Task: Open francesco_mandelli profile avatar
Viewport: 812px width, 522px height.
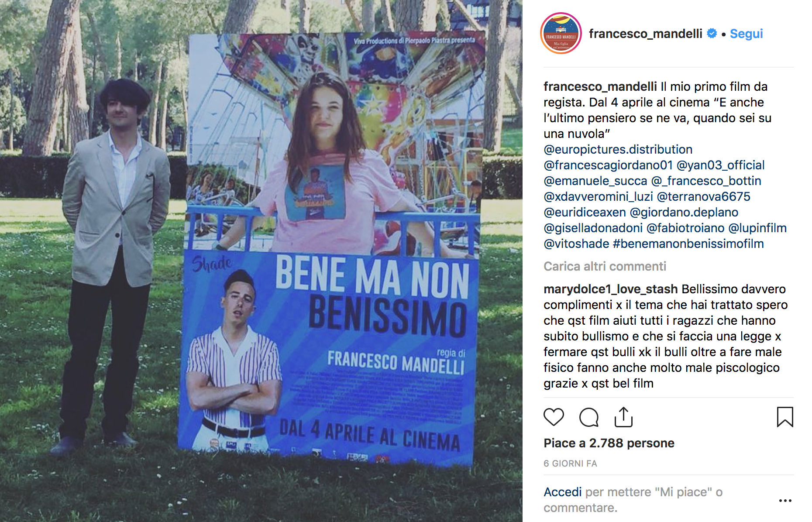Action: (561, 34)
